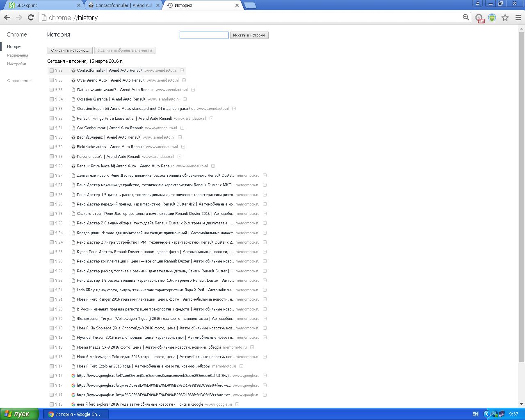
Task: Open Bedrijfswagens Arend Auto Renault link
Action: tap(108, 137)
